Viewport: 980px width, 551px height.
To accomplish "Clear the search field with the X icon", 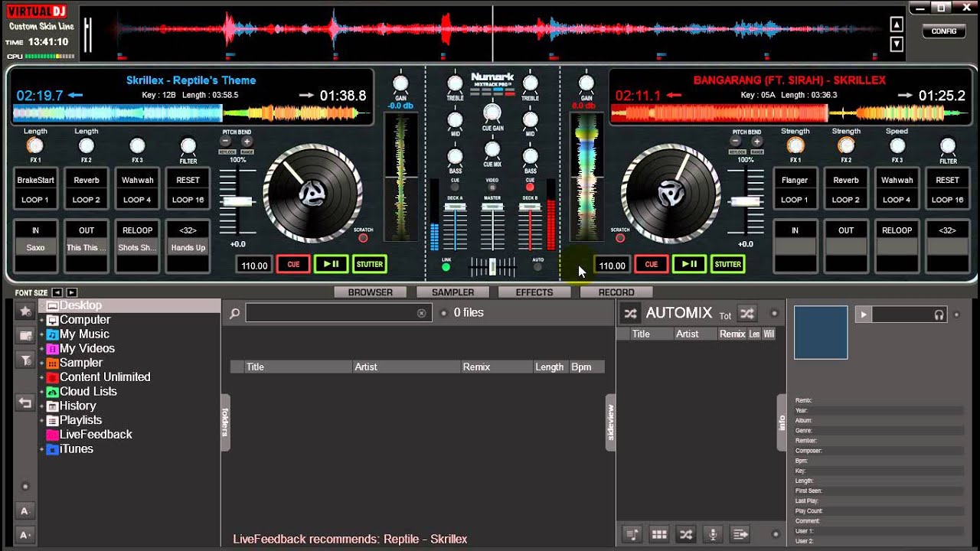I will (421, 313).
